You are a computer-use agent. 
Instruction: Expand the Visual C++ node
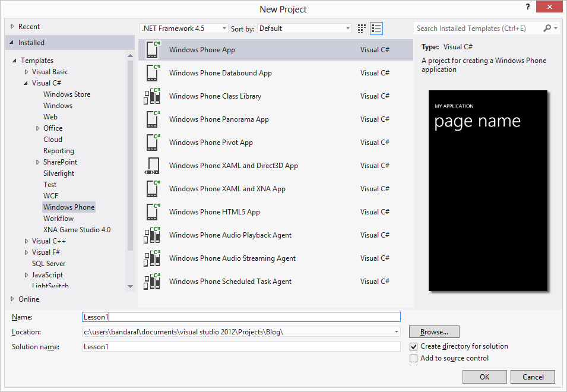click(x=26, y=241)
